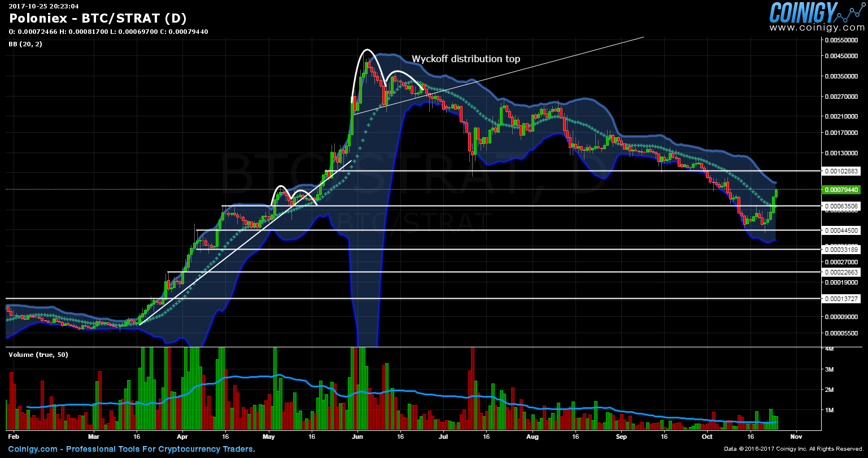Click the 0.00170000 price axis value
The width and height of the screenshot is (868, 458).
[x=841, y=133]
